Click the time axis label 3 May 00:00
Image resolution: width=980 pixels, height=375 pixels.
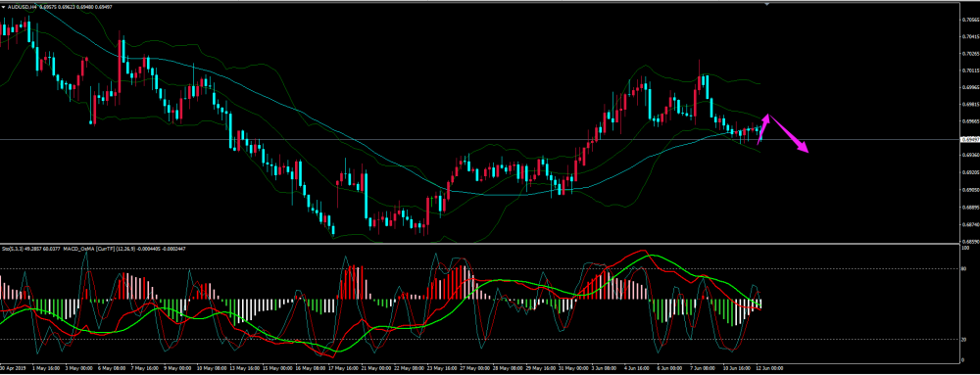[x=78, y=368]
